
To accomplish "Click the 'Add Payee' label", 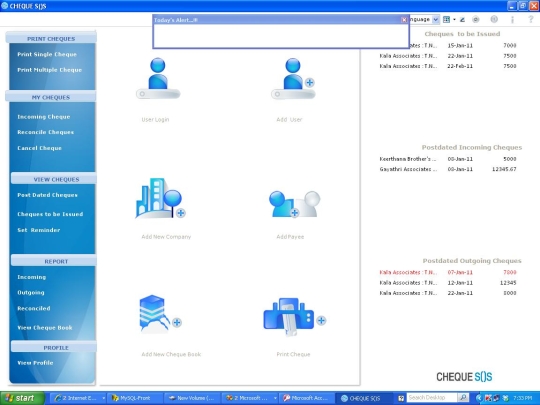I will coord(290,237).
